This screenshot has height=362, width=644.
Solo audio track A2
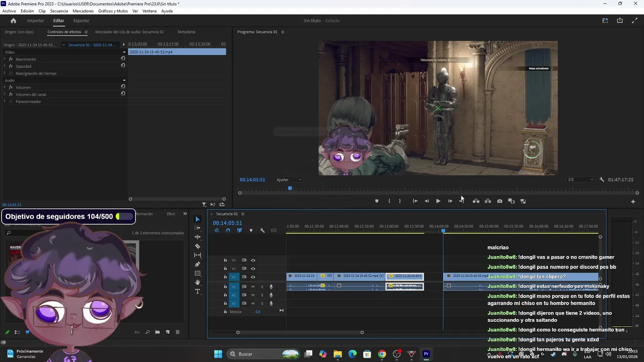point(262,295)
